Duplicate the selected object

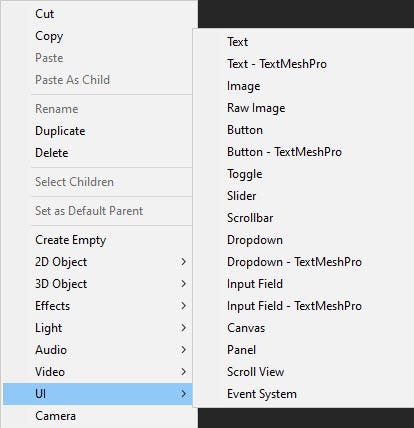click(x=60, y=131)
